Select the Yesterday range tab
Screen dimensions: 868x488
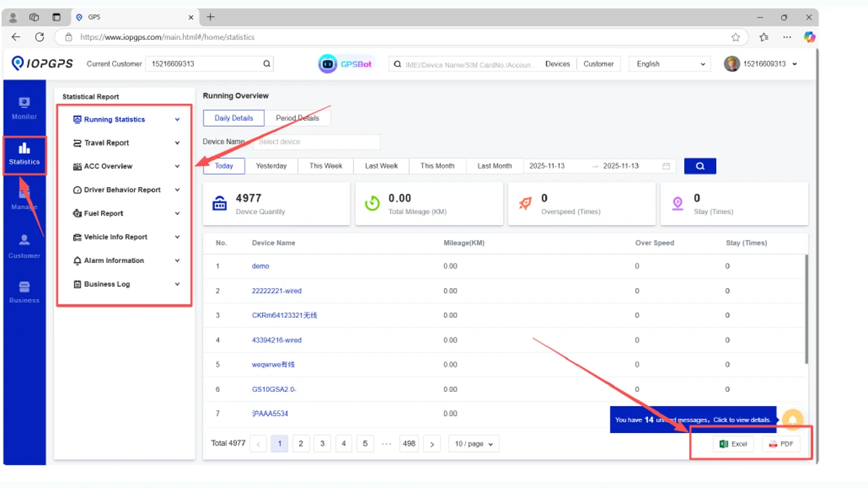pyautogui.click(x=271, y=166)
